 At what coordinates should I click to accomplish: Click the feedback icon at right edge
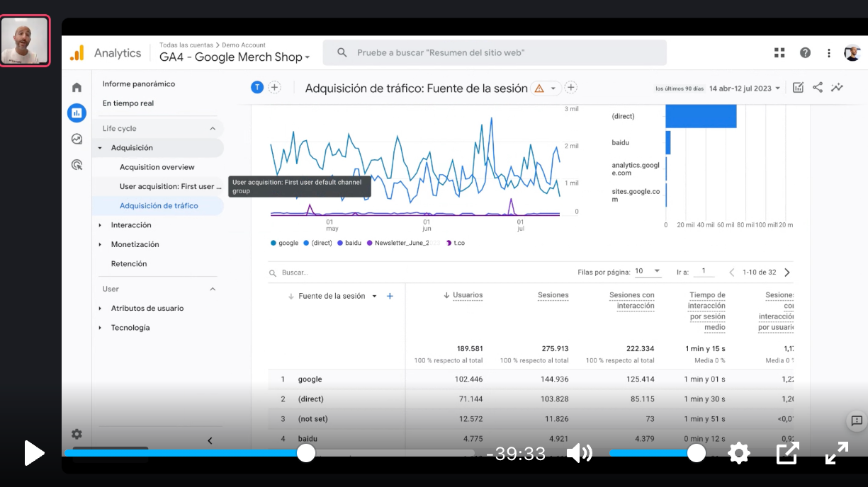(857, 420)
